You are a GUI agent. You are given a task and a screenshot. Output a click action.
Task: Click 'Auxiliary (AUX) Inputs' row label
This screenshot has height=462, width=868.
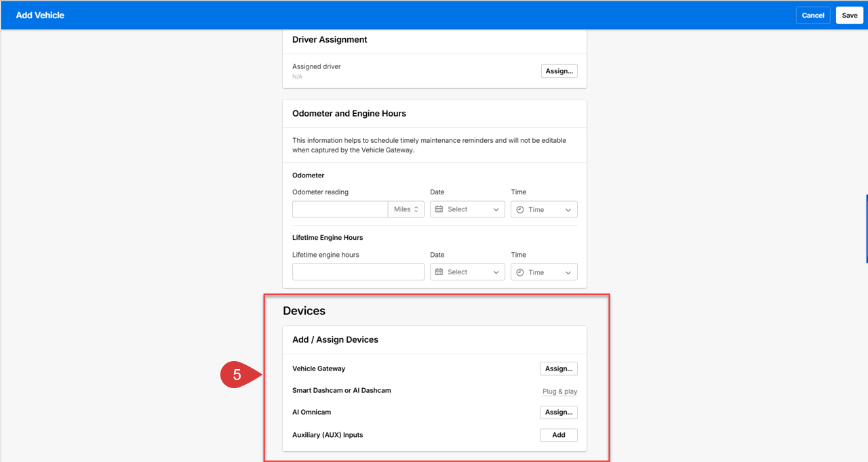click(x=328, y=435)
